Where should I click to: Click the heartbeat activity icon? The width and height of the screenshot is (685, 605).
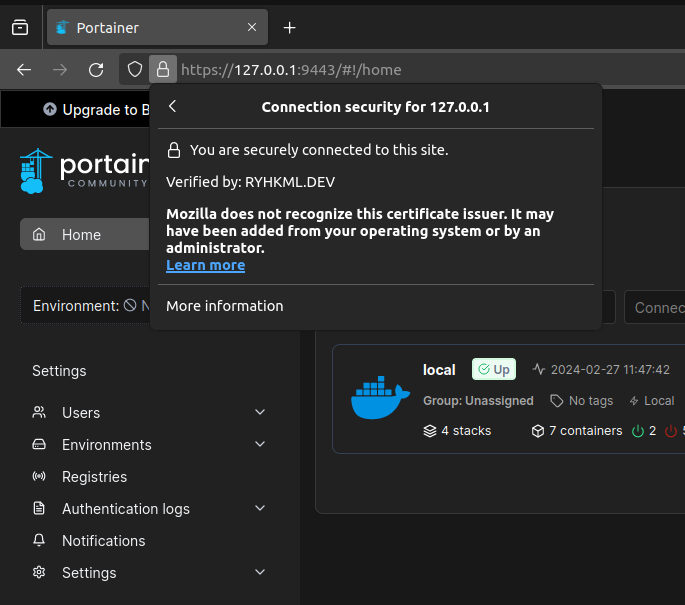(539, 369)
